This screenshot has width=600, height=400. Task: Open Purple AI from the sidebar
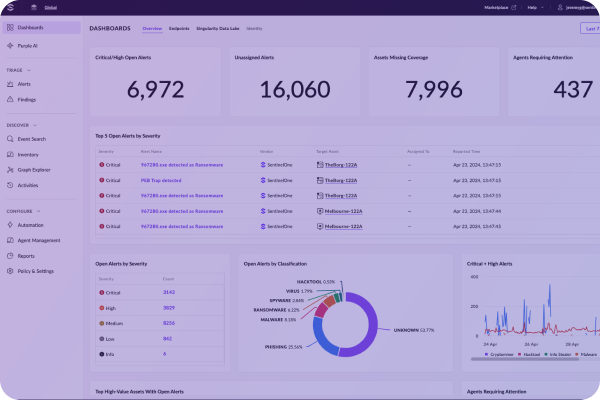point(10,46)
